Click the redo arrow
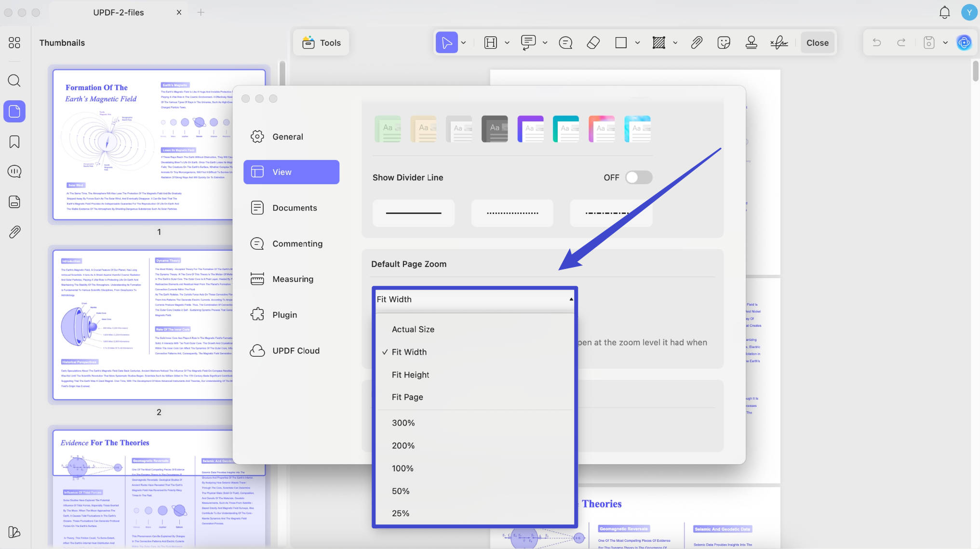 pyautogui.click(x=901, y=43)
